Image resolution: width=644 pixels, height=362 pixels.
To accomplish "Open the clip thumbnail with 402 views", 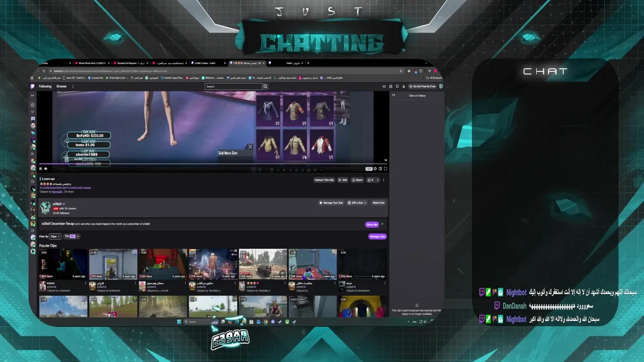I will 163,264.
